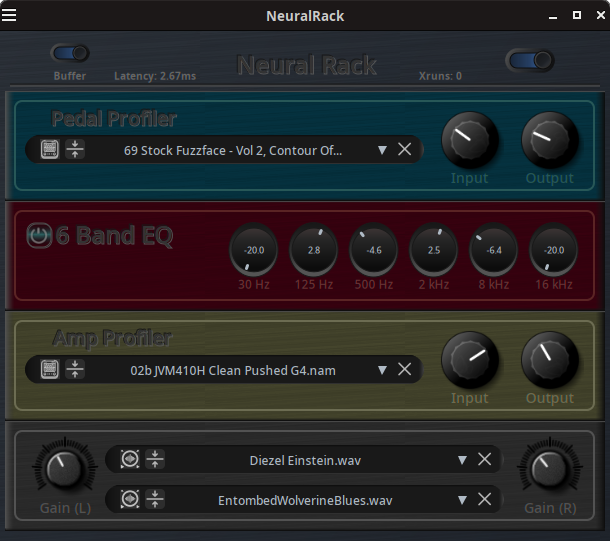Click the load IR icon for Diezel Einstein
The image size is (610, 541).
coord(129,460)
